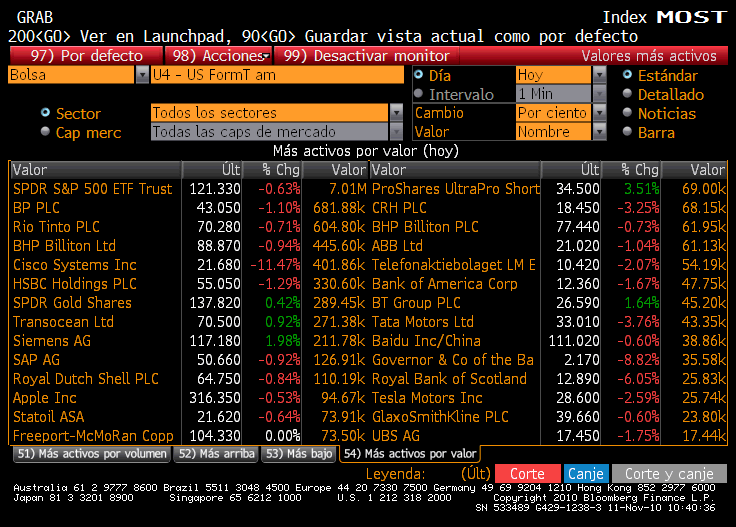Open the Todos los sectores dropdown
The image size is (736, 527).
pos(397,113)
